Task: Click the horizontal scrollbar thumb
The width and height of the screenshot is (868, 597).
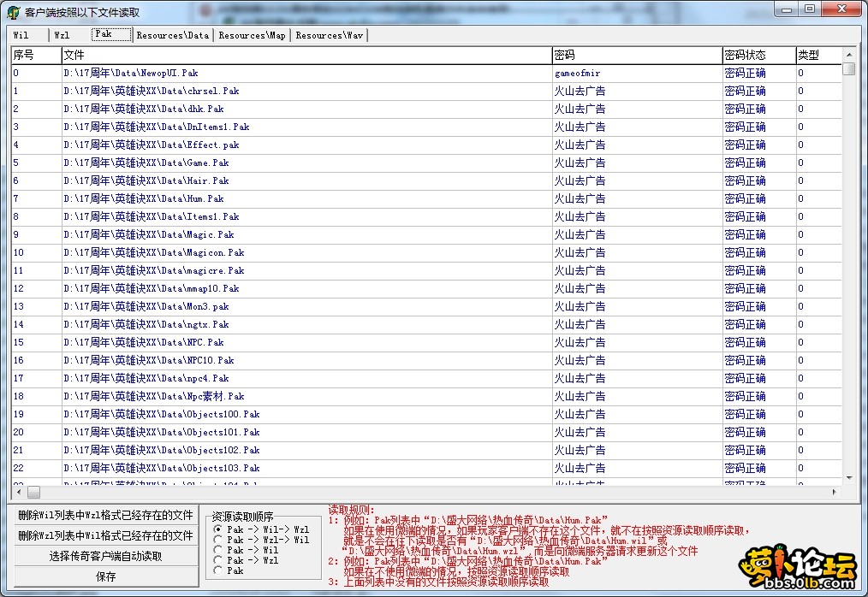Action: point(33,492)
